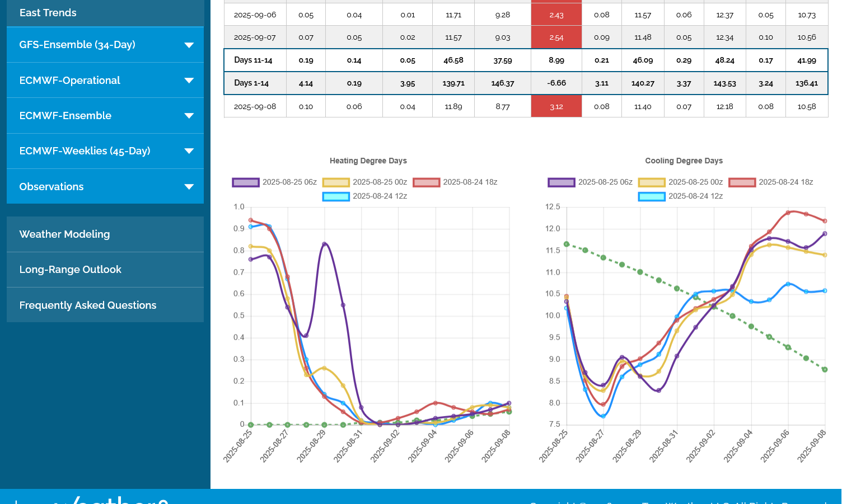
Task: Toggle 2025-08-25 06z series in Heating chart
Action: (x=289, y=182)
